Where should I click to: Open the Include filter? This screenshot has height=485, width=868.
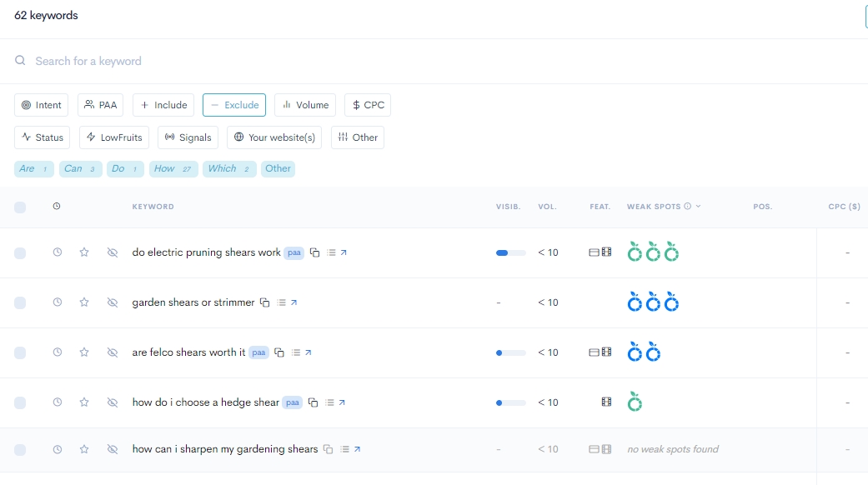coord(163,105)
